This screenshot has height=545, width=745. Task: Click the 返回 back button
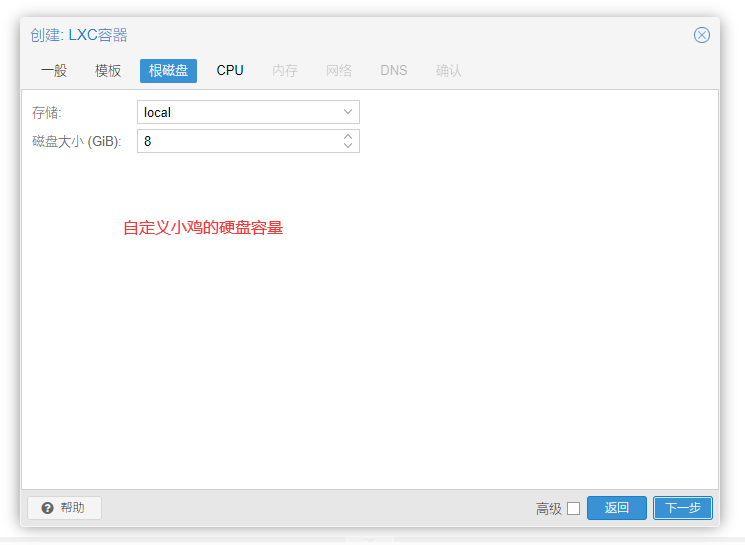pyautogui.click(x=617, y=508)
